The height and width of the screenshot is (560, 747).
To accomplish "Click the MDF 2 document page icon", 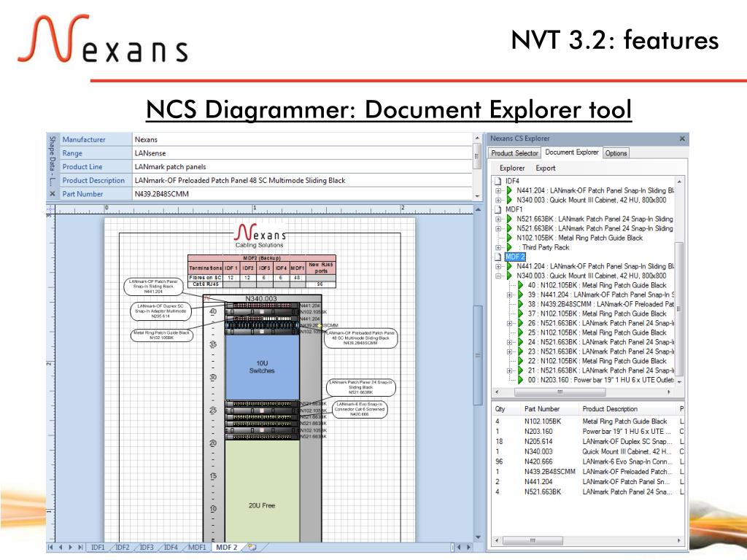I will [x=498, y=257].
